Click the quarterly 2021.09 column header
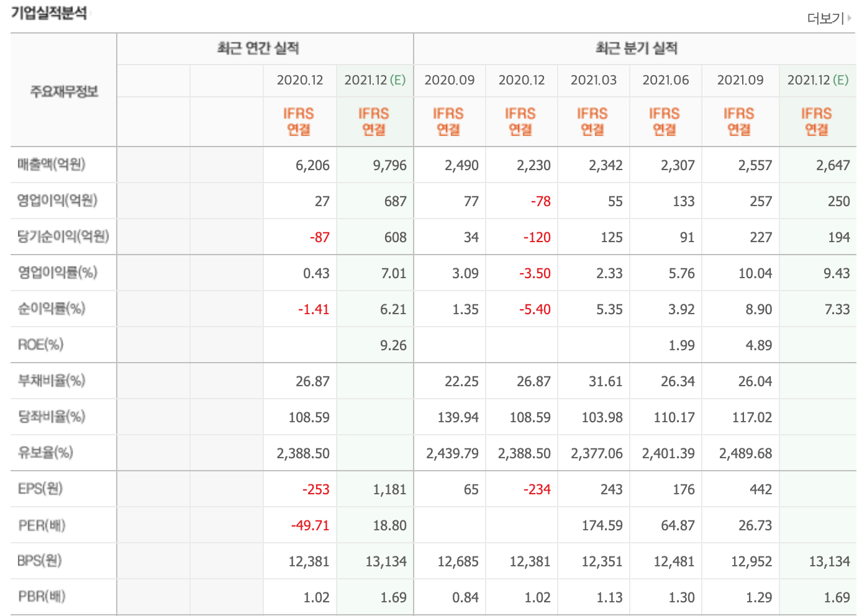 click(x=740, y=80)
